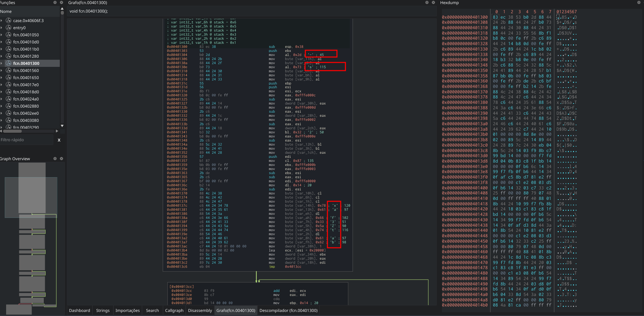Viewport: 644px width, 316px height.
Task: Float the Grafo(fcn.00401300) panel
Action: [427, 2]
